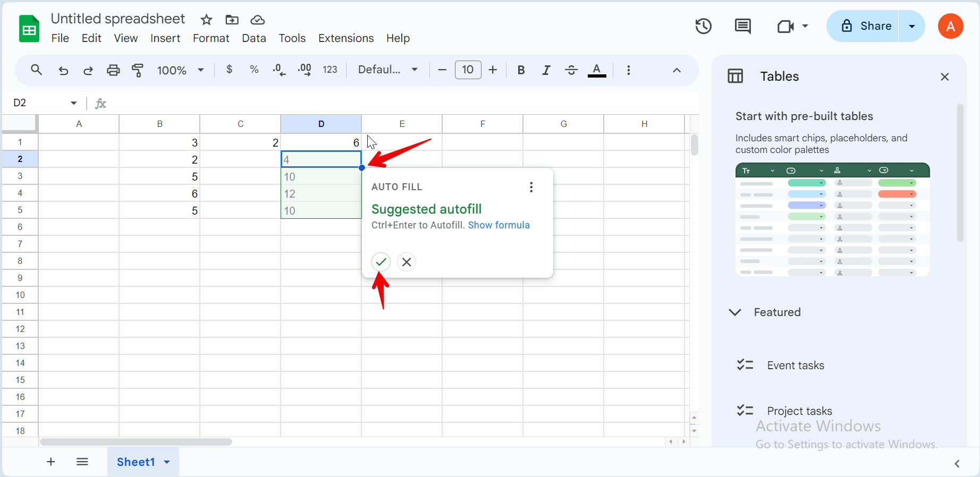Toggle bold formatting
The image size is (980, 477).
tap(521, 70)
